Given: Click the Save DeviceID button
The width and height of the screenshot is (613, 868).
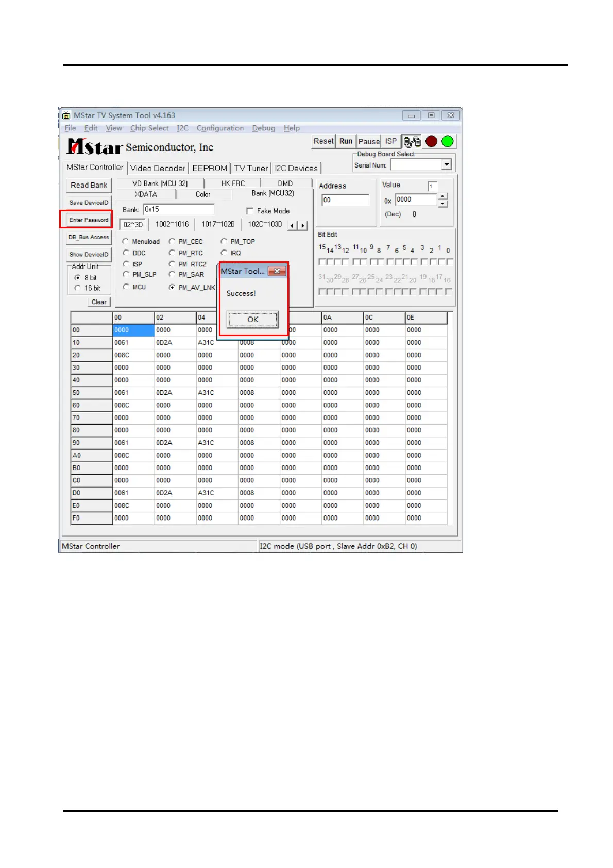Looking at the screenshot, I should coord(89,203).
